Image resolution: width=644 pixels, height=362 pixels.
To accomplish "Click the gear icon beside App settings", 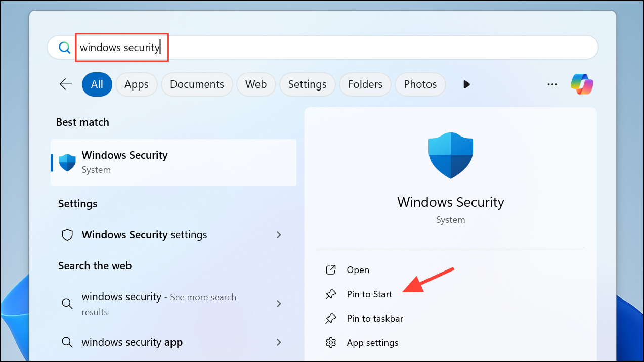I will point(331,343).
